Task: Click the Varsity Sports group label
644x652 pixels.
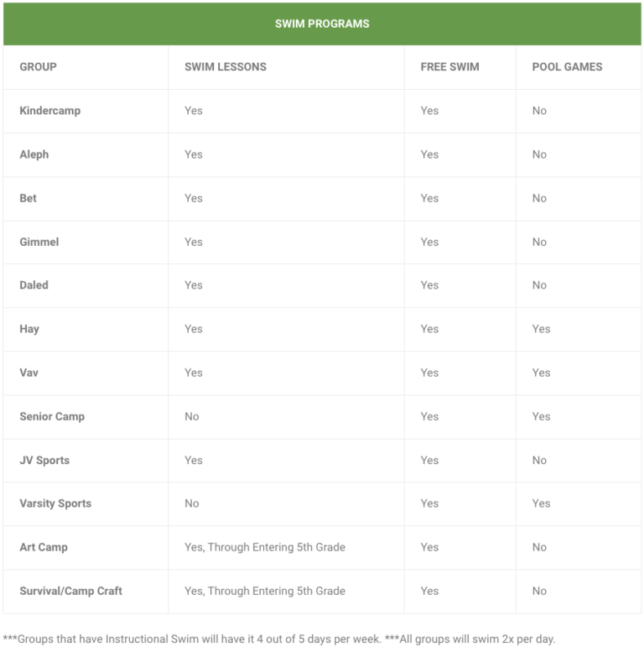Action: [x=55, y=503]
